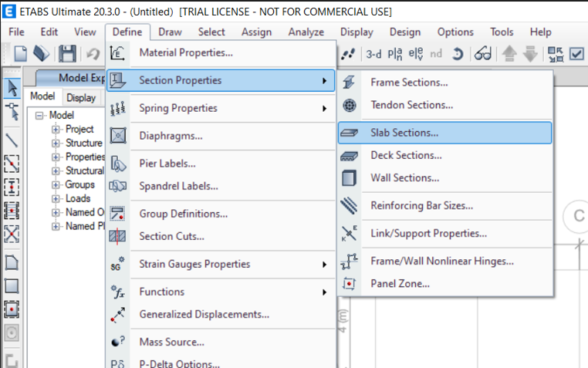588x368 pixels.
Task: Open the Functions submenu
Action: tap(221, 292)
